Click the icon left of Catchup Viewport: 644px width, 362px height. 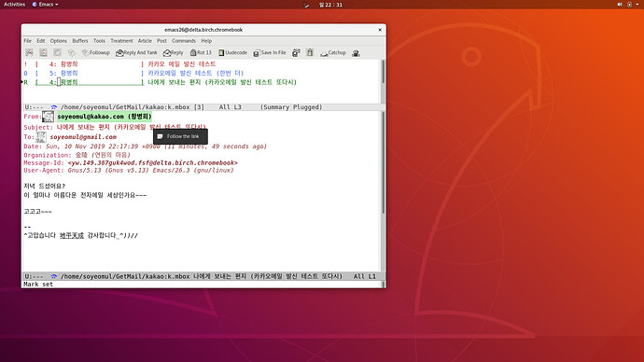[x=310, y=52]
